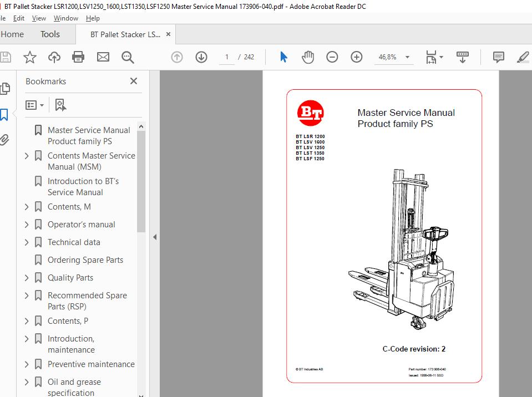Send file by email envelope icon
This screenshot has width=532, height=397.
pos(103,57)
